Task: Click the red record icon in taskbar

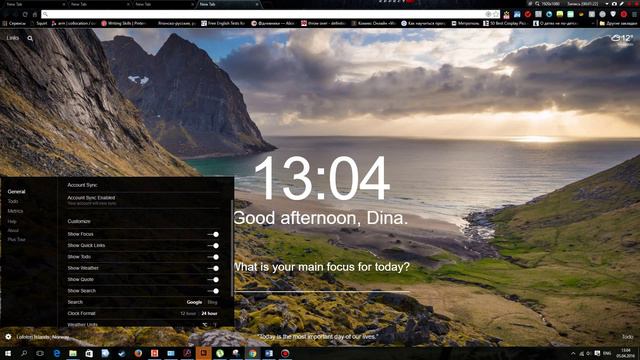Action: [x=285, y=353]
